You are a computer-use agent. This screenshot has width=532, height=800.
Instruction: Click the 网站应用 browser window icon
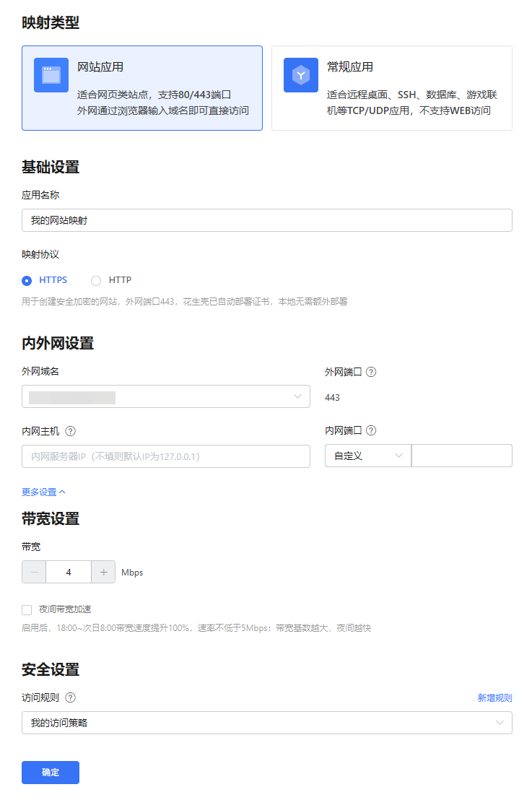click(51, 75)
